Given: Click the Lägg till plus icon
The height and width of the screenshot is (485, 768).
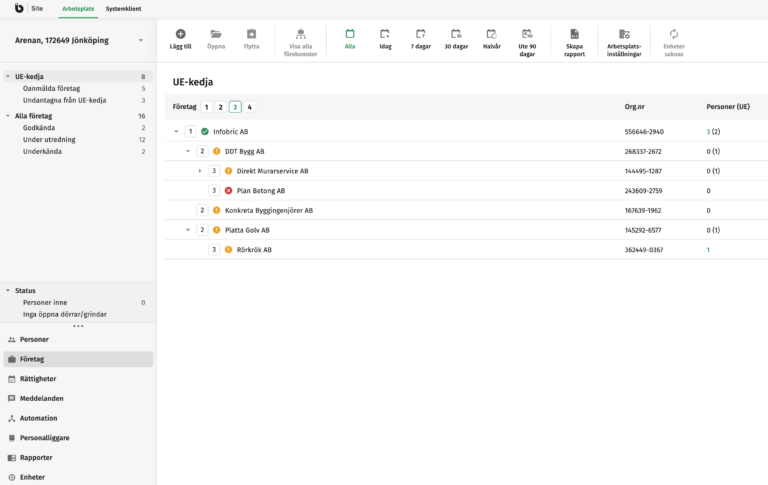Looking at the screenshot, I should click(180, 34).
